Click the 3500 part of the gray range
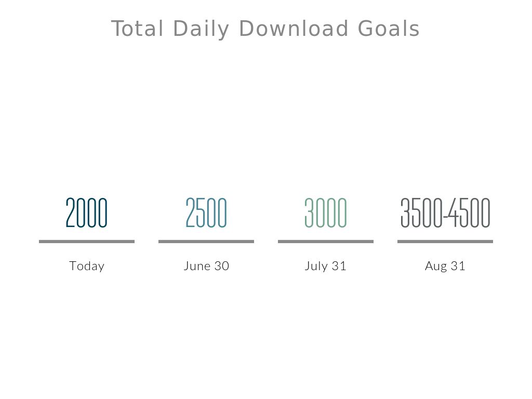Image resolution: width=532 pixels, height=399 pixels. 421,213
